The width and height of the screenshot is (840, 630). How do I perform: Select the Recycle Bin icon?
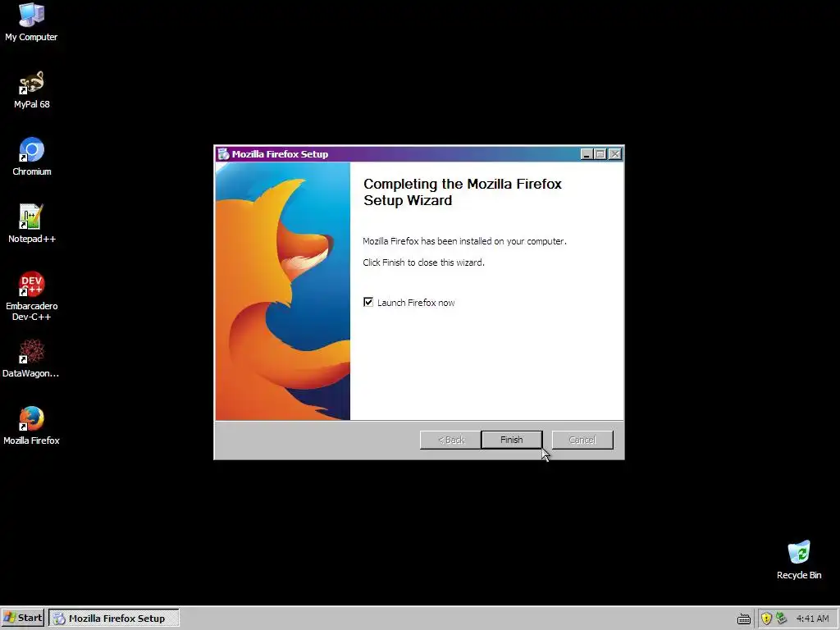[x=799, y=559]
